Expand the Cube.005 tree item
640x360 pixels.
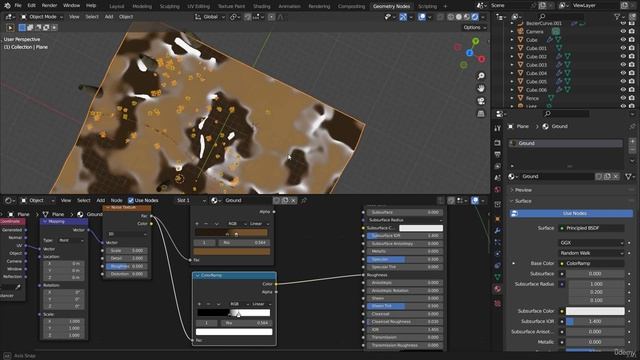512,82
